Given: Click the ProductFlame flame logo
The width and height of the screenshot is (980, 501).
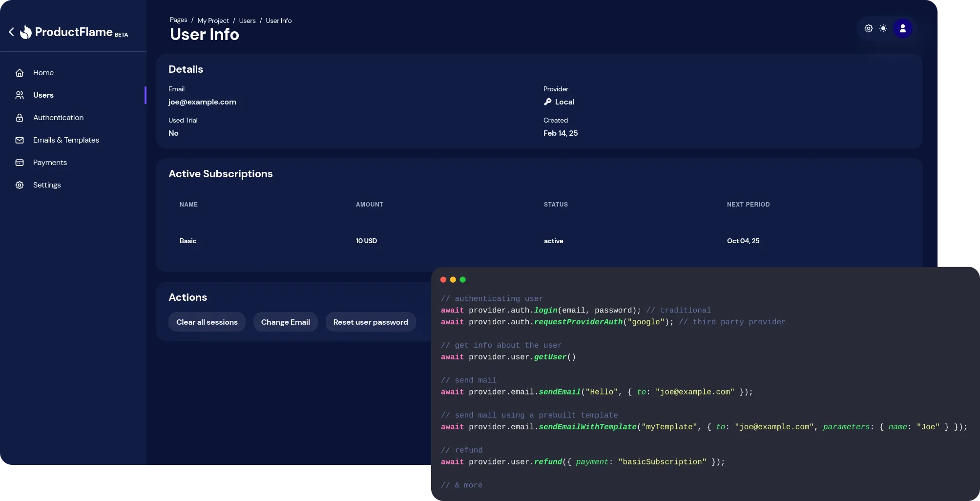Looking at the screenshot, I should [x=26, y=32].
